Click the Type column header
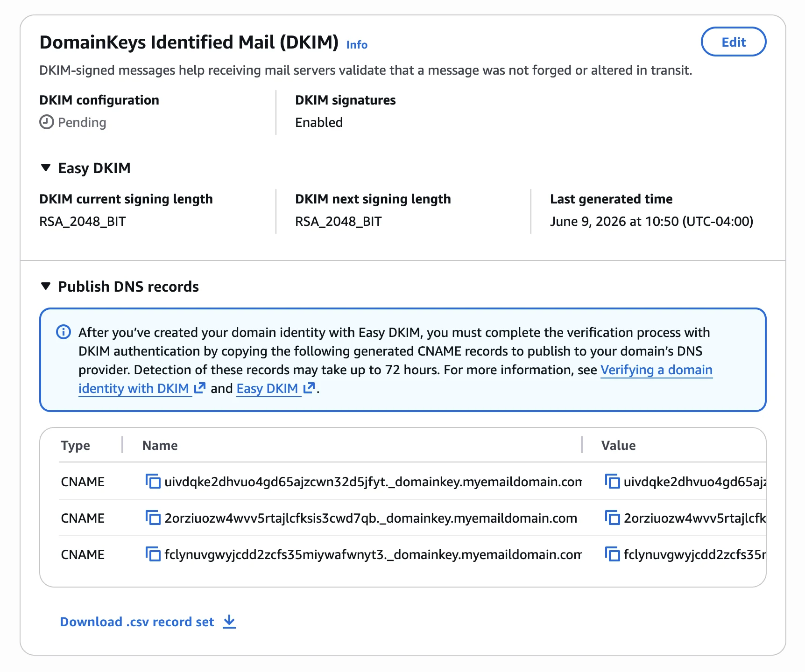Screen dimensions: 805x672 pos(76,445)
